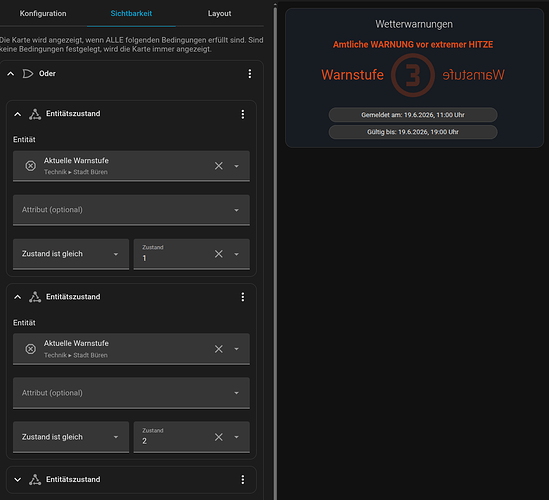Click the mirrored Warnstufe label in preview
Viewport: 549px width, 500px height.
pyautogui.click(x=473, y=75)
